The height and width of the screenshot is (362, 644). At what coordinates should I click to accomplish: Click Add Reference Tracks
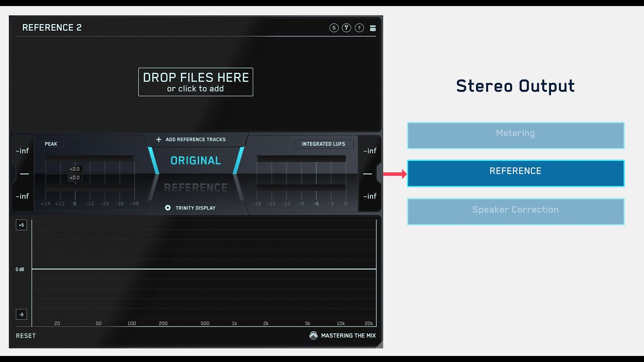196,140
